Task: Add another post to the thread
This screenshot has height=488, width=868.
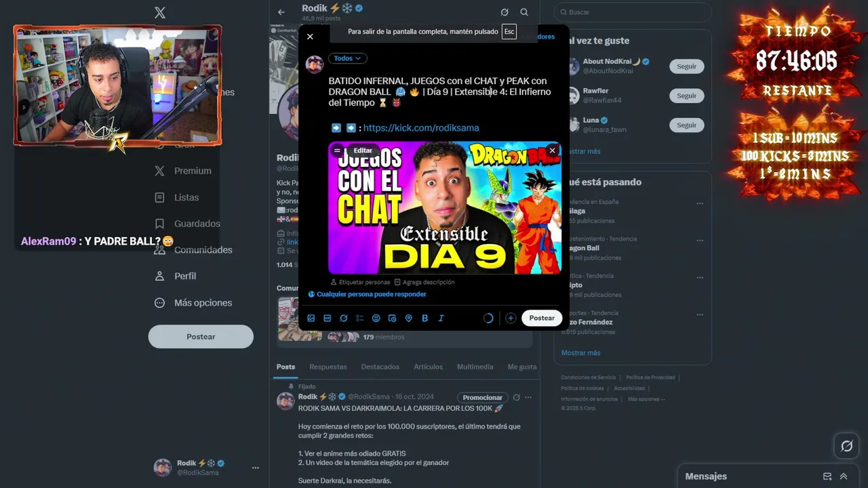Action: [x=511, y=318]
